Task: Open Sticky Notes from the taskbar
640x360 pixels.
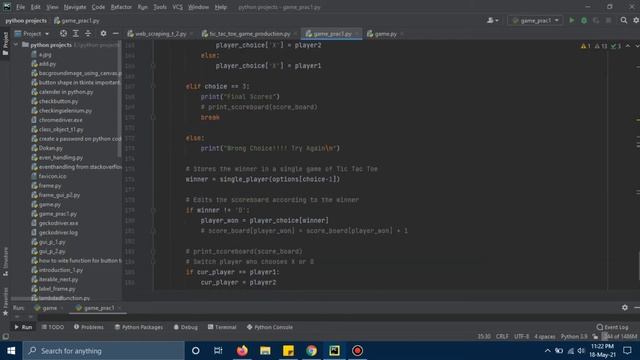Action: pyautogui.click(x=288, y=351)
